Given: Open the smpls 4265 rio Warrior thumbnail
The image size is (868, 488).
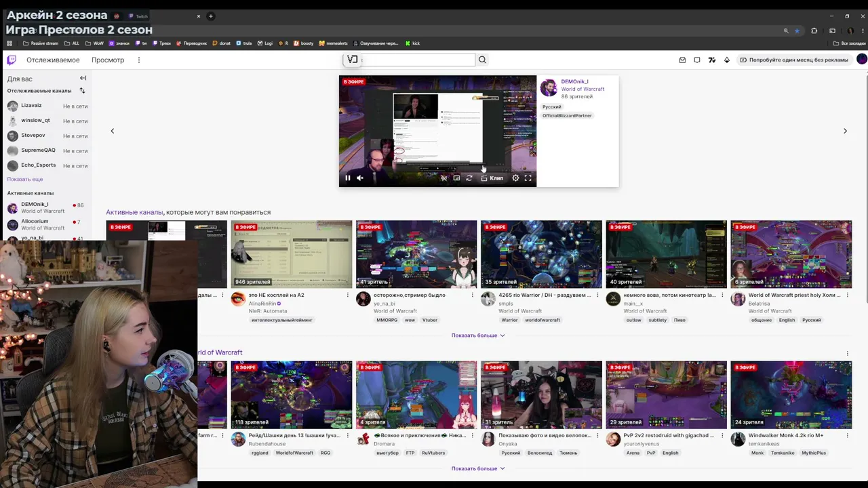Looking at the screenshot, I should 541,254.
